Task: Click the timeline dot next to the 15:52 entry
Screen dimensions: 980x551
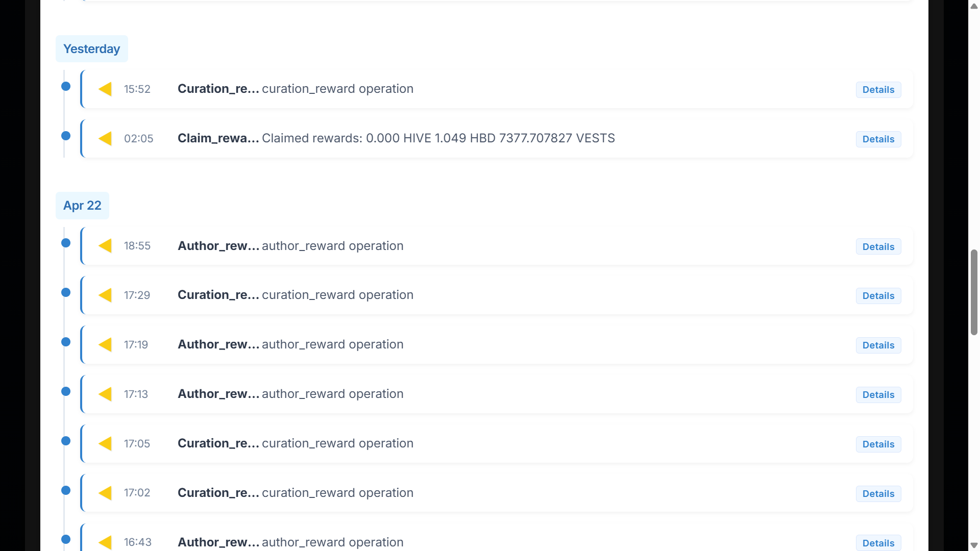Action: [65, 87]
